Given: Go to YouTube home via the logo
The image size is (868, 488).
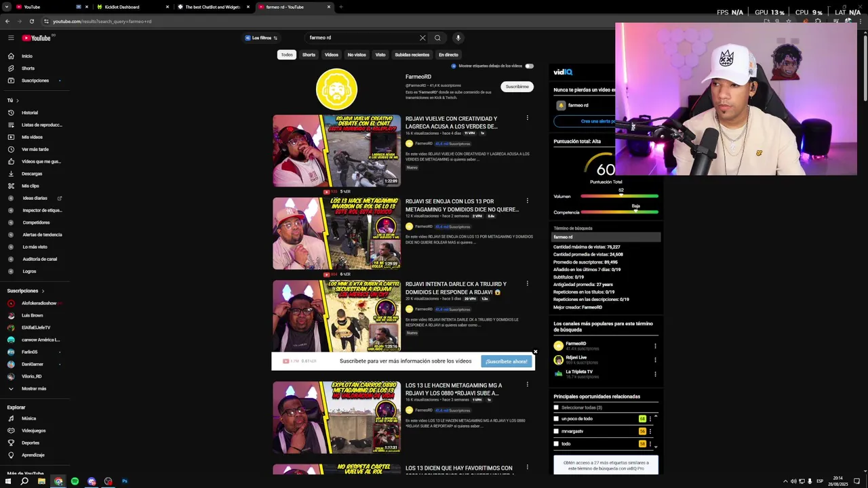Looking at the screenshot, I should 37,38.
